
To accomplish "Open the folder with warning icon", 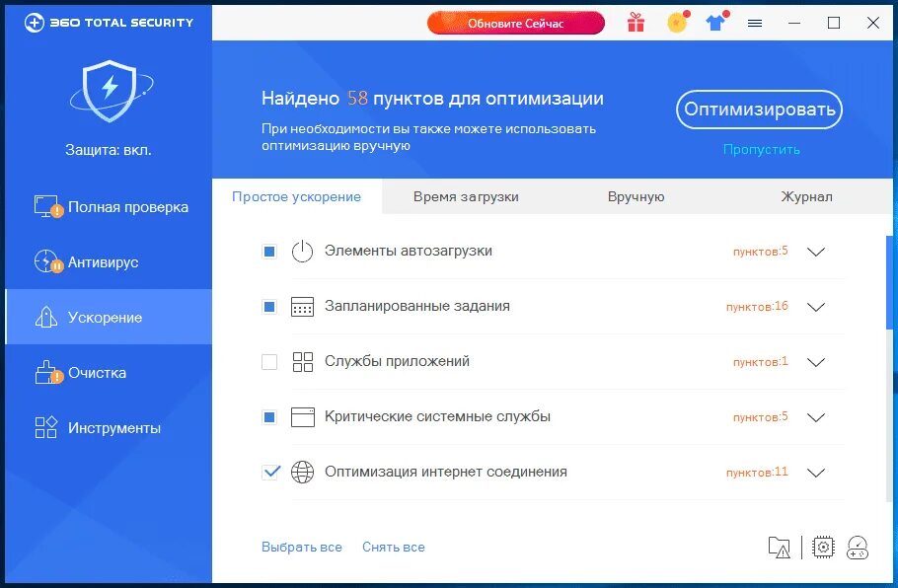I will click(x=779, y=548).
